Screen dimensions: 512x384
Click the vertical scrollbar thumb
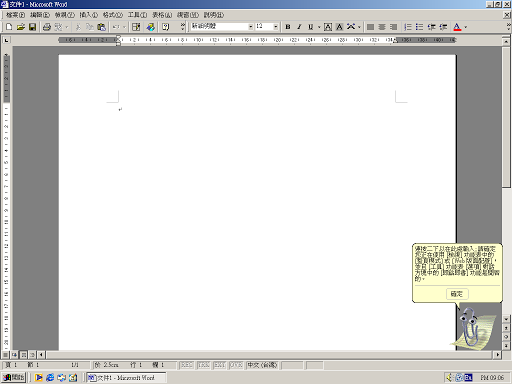[506, 117]
